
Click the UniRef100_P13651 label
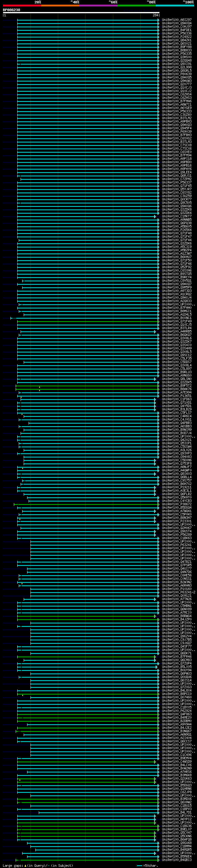[176, 396]
